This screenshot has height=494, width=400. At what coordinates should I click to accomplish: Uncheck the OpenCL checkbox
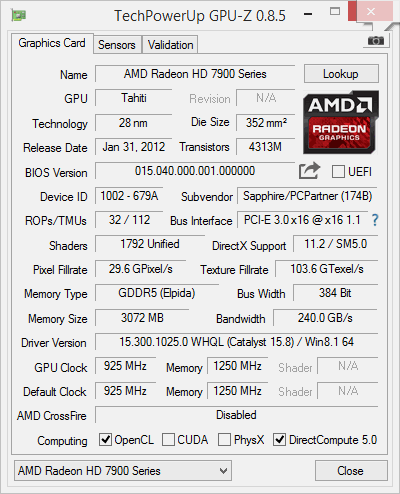(x=105, y=440)
